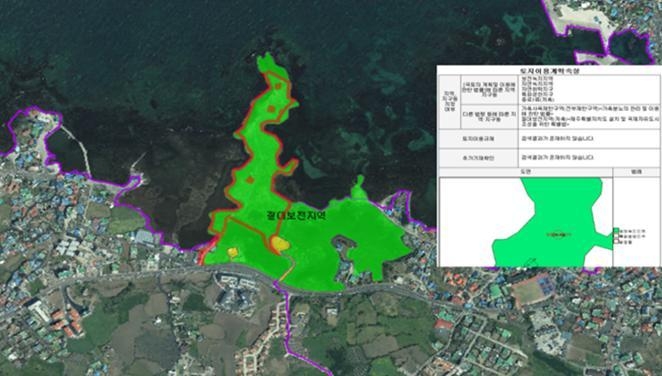Select the topmost orange square marker on the peninsula
Screen dimensions: 662x376
278,86
